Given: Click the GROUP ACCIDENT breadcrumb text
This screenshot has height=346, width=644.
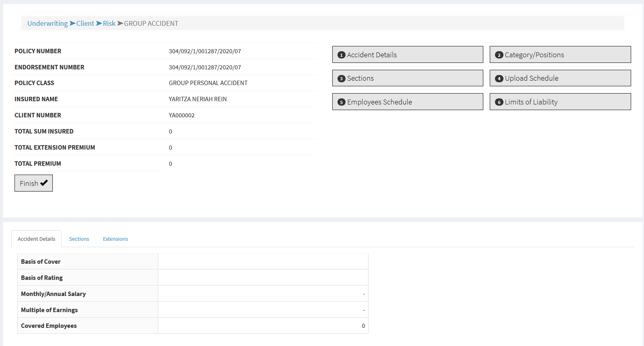Looking at the screenshot, I should point(151,23).
